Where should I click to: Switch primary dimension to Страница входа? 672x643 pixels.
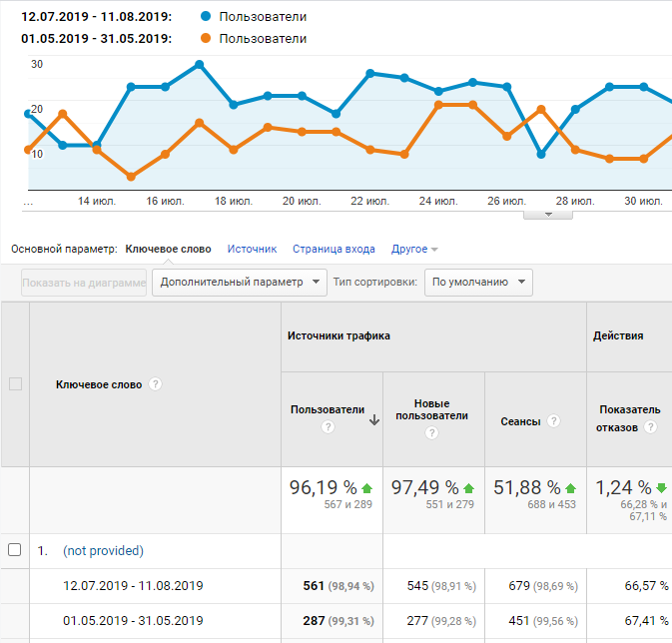[334, 249]
